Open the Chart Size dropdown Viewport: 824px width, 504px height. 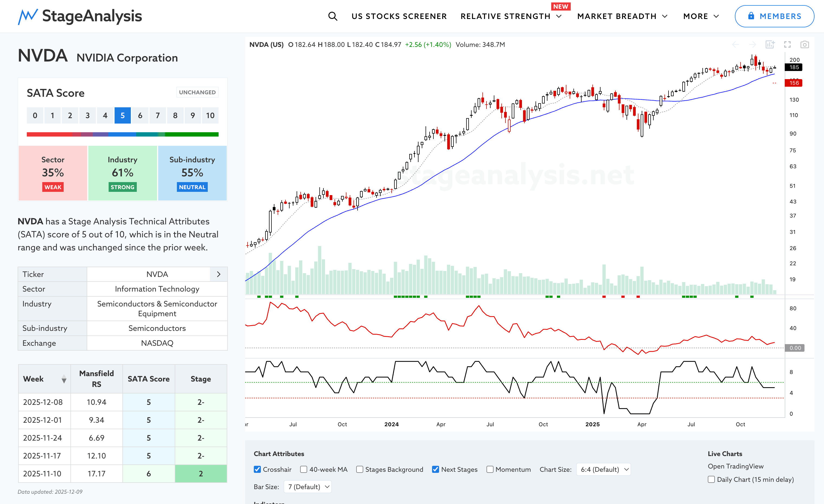(x=604, y=469)
